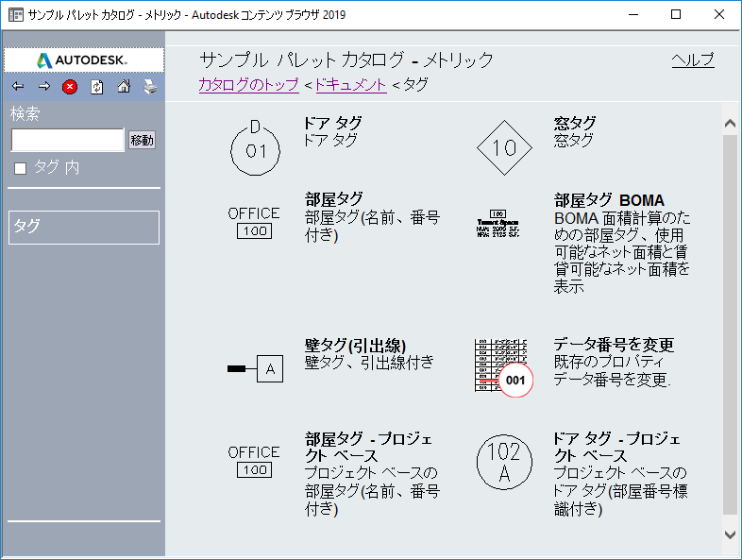Click the Refresh page icon
This screenshot has height=560, width=742.
(97, 87)
